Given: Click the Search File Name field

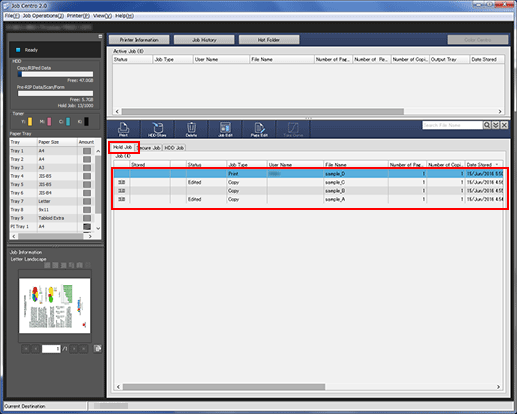Looking at the screenshot, I should pyautogui.click(x=452, y=125).
